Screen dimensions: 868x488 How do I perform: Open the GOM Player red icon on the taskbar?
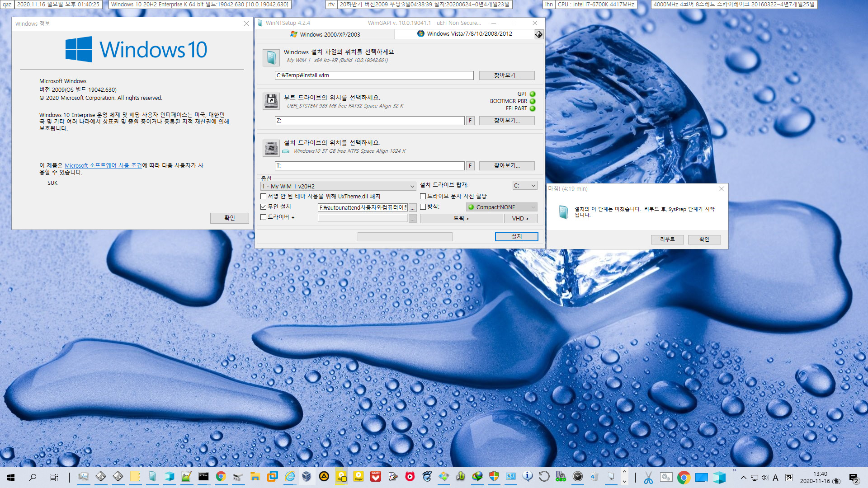click(376, 477)
